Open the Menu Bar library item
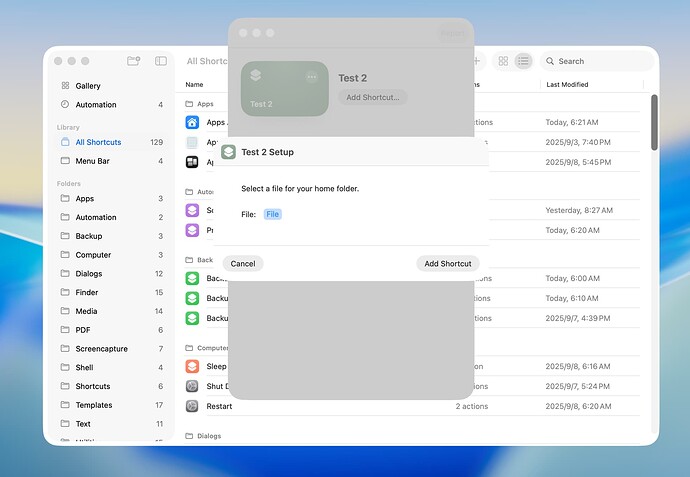 92,161
